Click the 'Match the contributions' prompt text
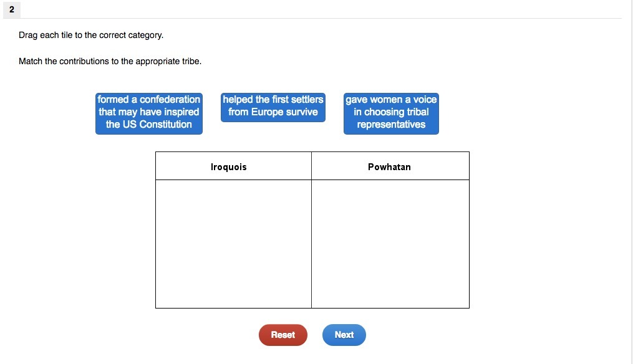 point(110,62)
